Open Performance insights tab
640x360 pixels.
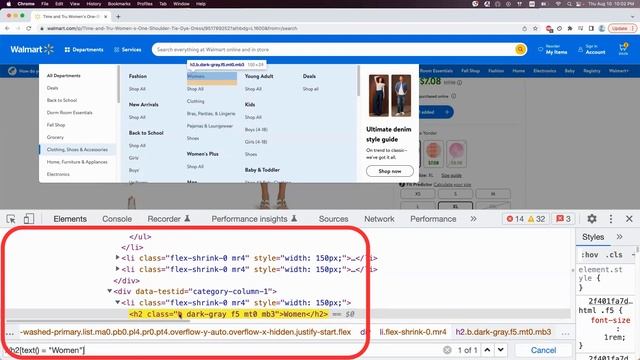[x=254, y=219]
